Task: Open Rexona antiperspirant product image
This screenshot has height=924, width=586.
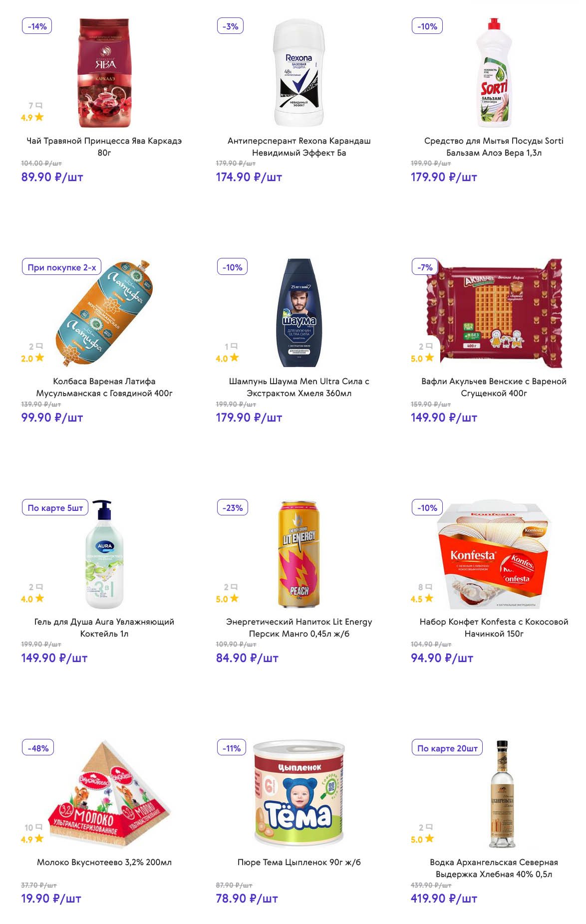Action: tap(298, 73)
